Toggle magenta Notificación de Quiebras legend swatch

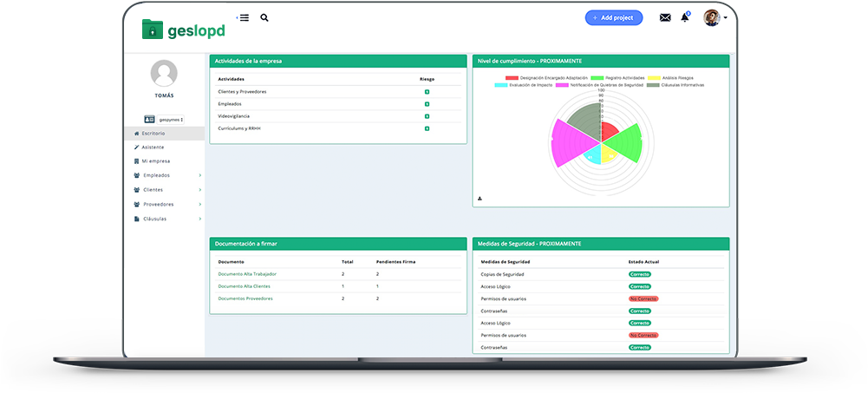563,85
